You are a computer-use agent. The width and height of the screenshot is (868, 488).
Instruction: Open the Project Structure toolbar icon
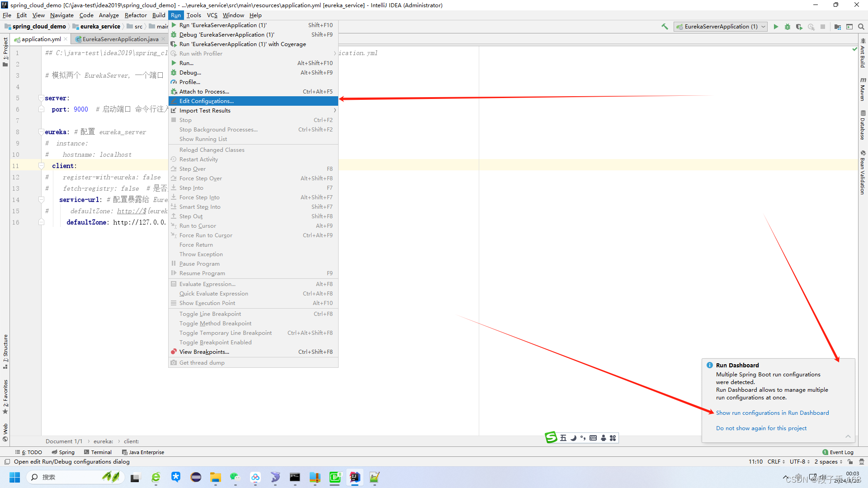click(x=838, y=27)
